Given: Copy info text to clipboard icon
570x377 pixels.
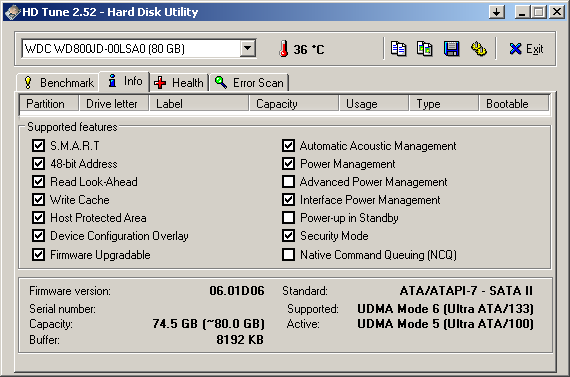Looking at the screenshot, I should coord(398,49).
